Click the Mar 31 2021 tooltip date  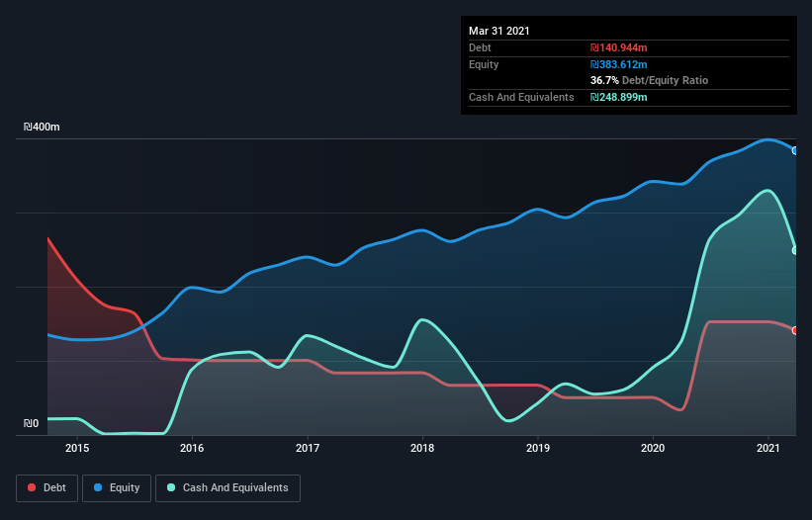[x=499, y=31]
